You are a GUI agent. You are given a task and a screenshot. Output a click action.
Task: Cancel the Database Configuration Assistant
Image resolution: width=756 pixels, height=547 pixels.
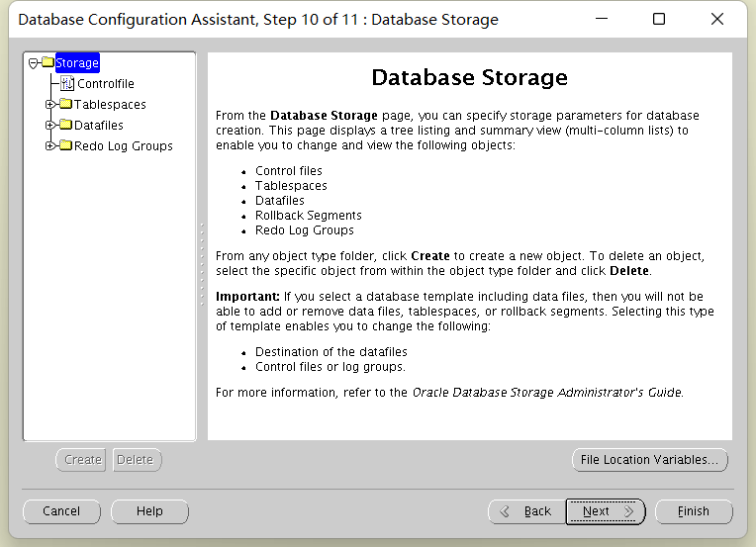pyautogui.click(x=61, y=511)
